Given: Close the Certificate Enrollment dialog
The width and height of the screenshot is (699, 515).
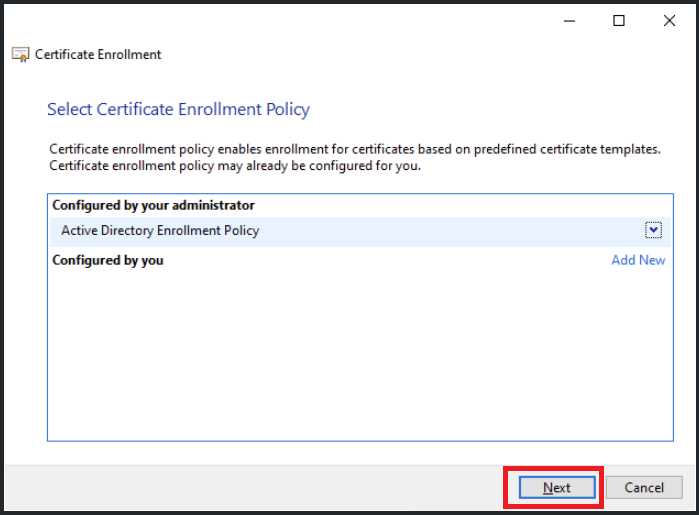Looking at the screenshot, I should 669,21.
